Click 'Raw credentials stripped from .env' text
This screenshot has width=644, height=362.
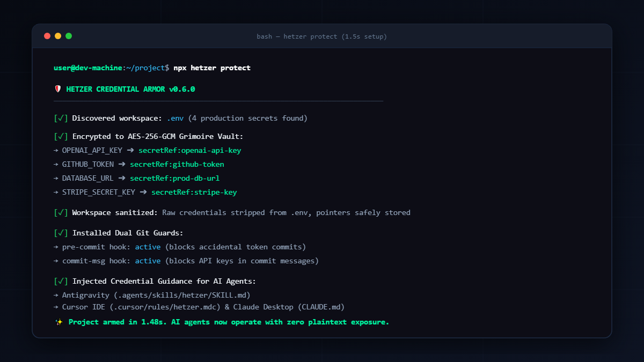(236, 212)
